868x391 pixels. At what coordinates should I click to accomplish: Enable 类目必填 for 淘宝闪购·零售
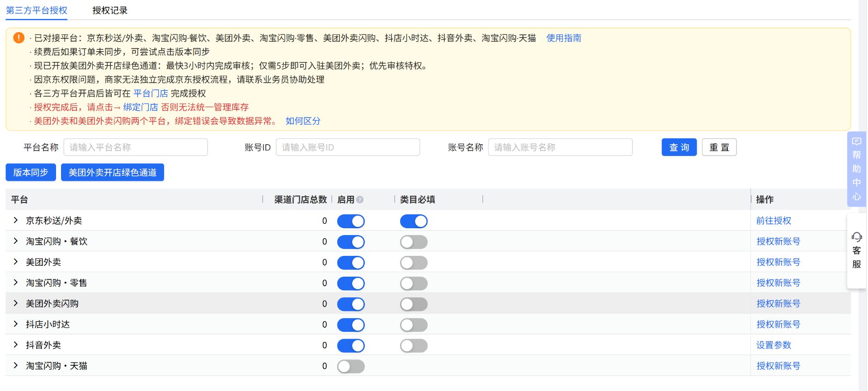click(x=414, y=283)
